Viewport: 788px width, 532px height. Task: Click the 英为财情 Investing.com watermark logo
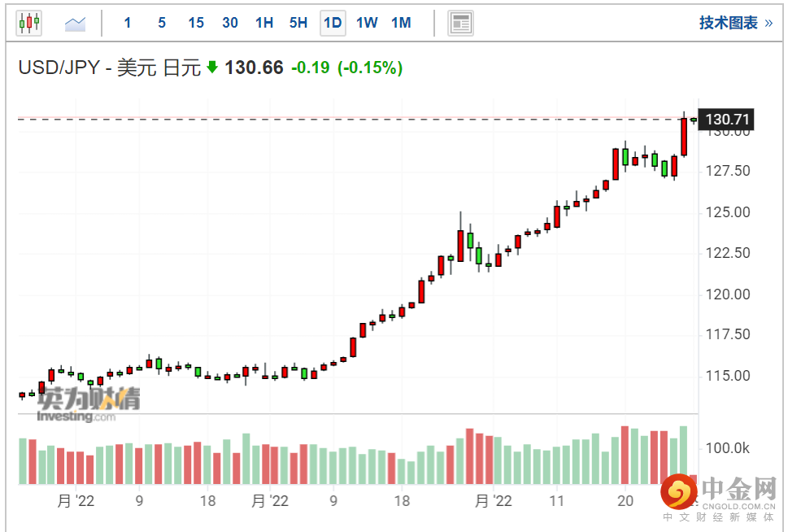tap(89, 404)
